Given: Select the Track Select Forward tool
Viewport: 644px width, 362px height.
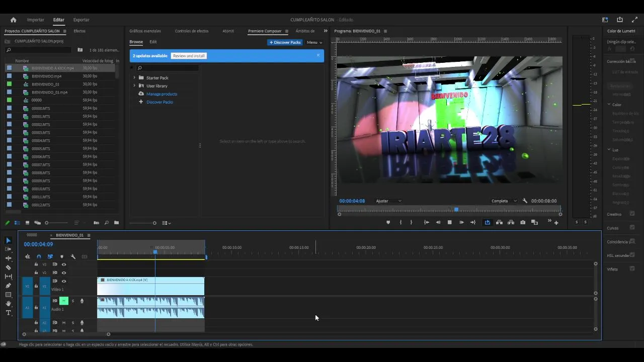Looking at the screenshot, I should tap(8, 249).
